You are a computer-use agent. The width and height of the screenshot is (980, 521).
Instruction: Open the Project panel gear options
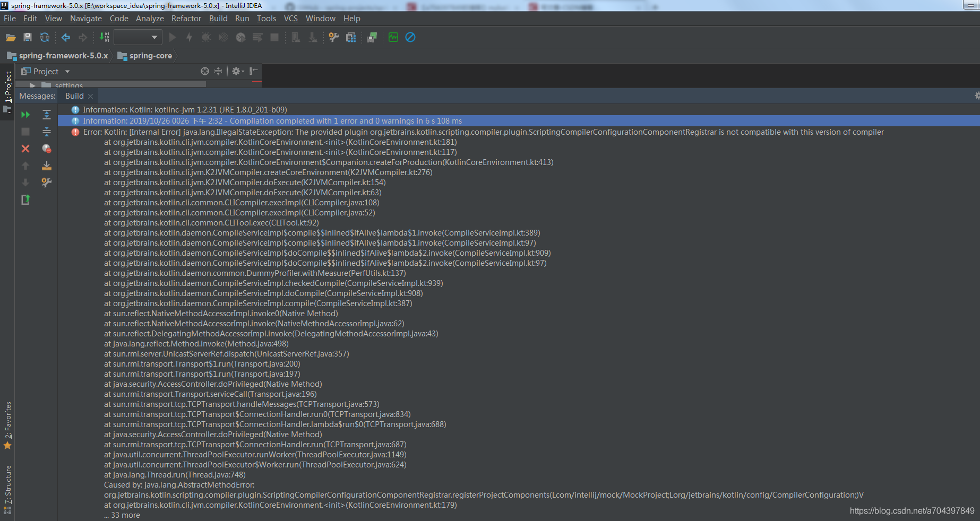tap(237, 71)
